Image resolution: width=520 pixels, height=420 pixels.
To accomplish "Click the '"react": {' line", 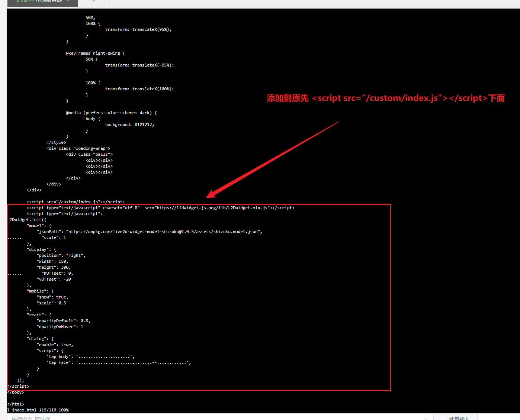I will point(39,315).
